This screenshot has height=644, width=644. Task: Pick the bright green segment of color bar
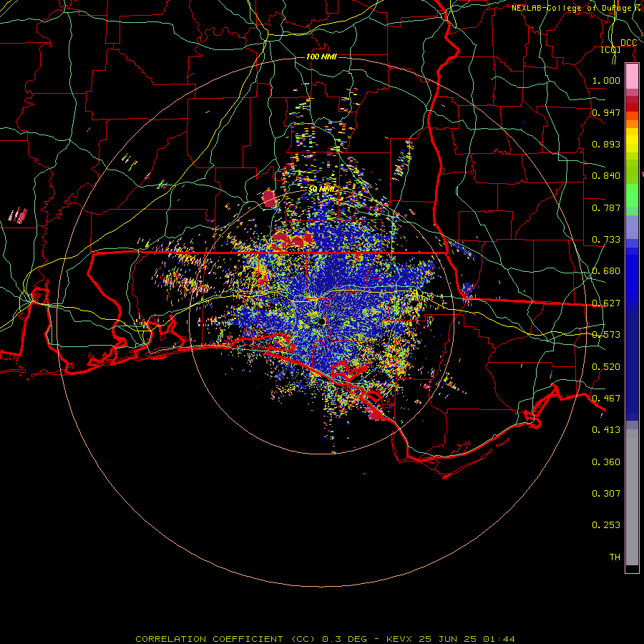[632, 195]
